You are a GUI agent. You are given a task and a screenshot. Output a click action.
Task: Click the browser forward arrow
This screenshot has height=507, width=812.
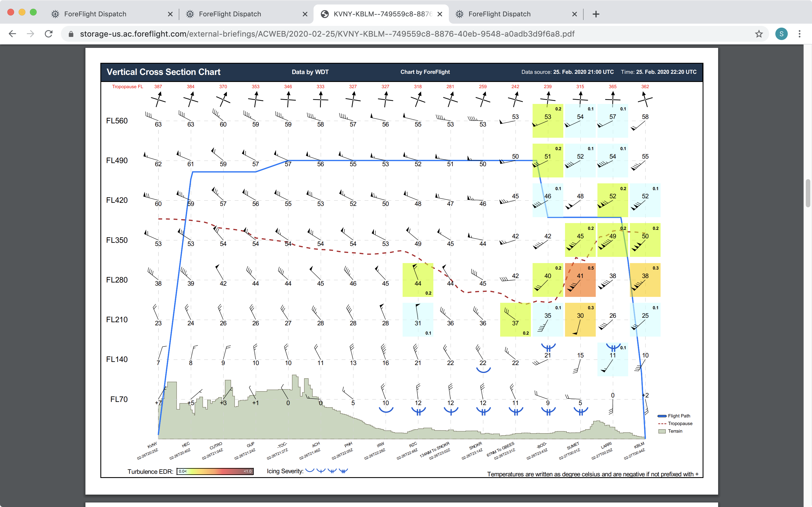30,34
